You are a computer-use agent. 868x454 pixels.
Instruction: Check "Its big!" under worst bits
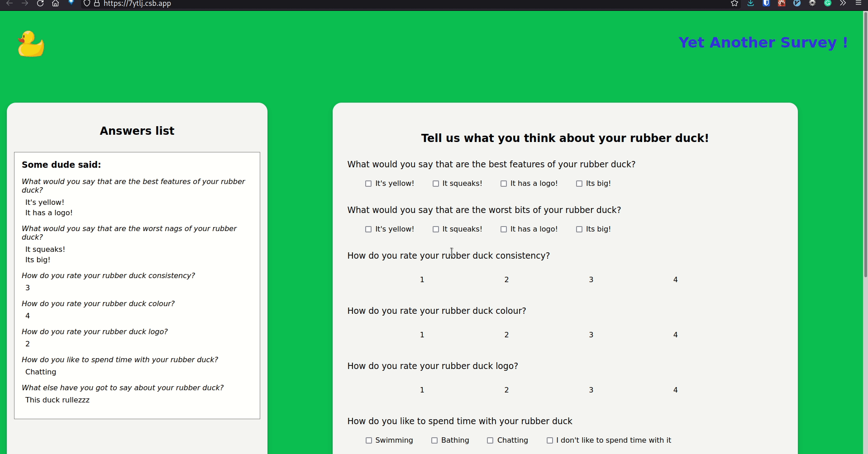pyautogui.click(x=579, y=229)
